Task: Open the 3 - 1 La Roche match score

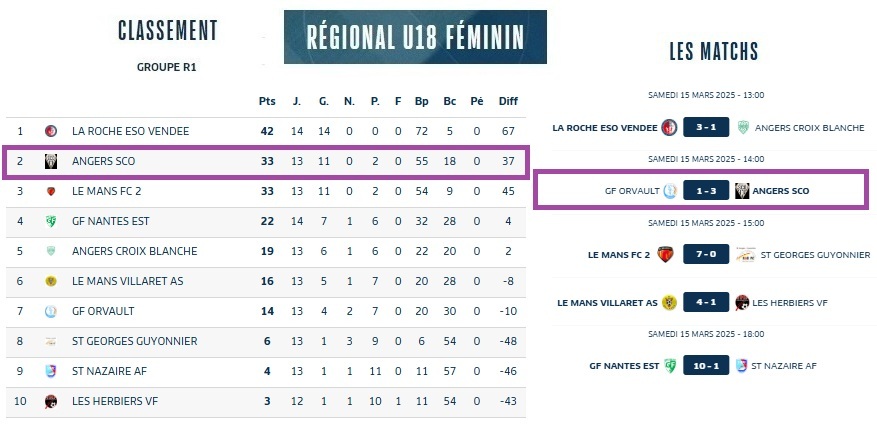Action: tap(706, 127)
